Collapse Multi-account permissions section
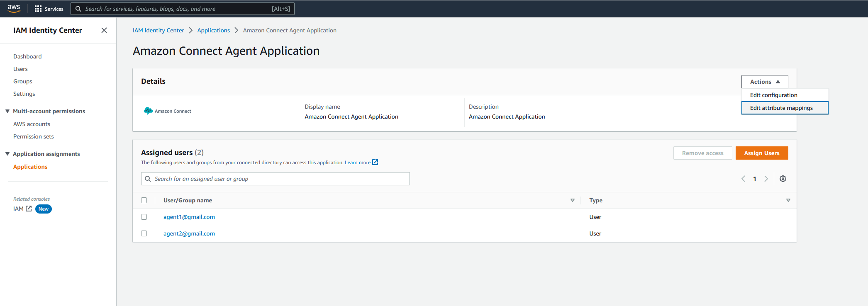868x306 pixels. tap(7, 111)
